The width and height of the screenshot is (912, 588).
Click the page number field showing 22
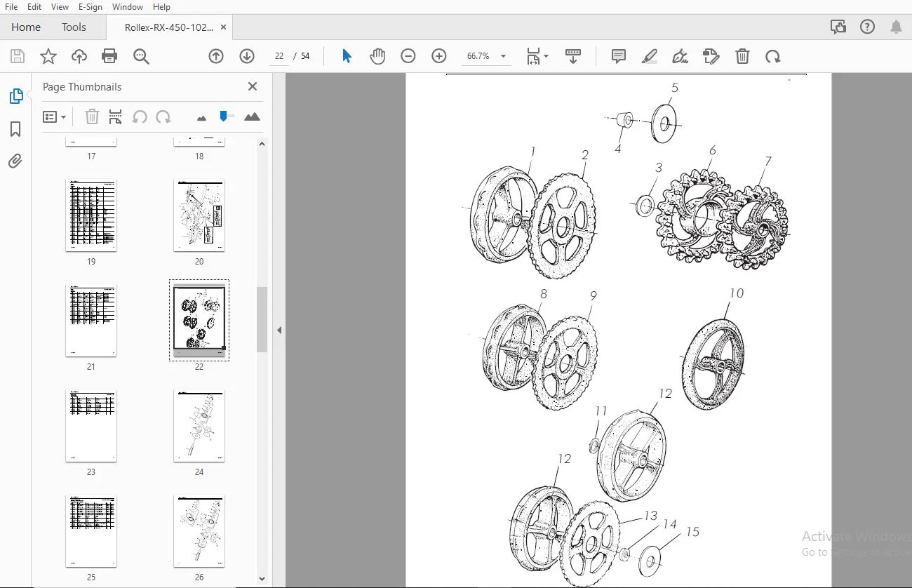click(x=279, y=56)
